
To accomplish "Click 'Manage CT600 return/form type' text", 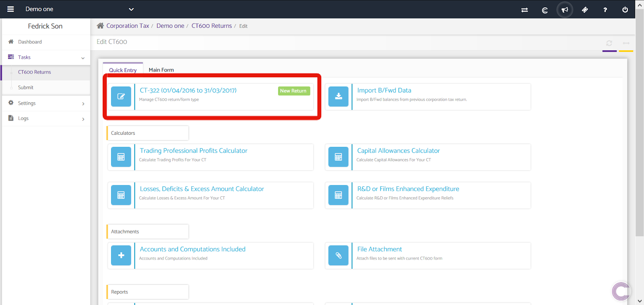I will tap(169, 99).
